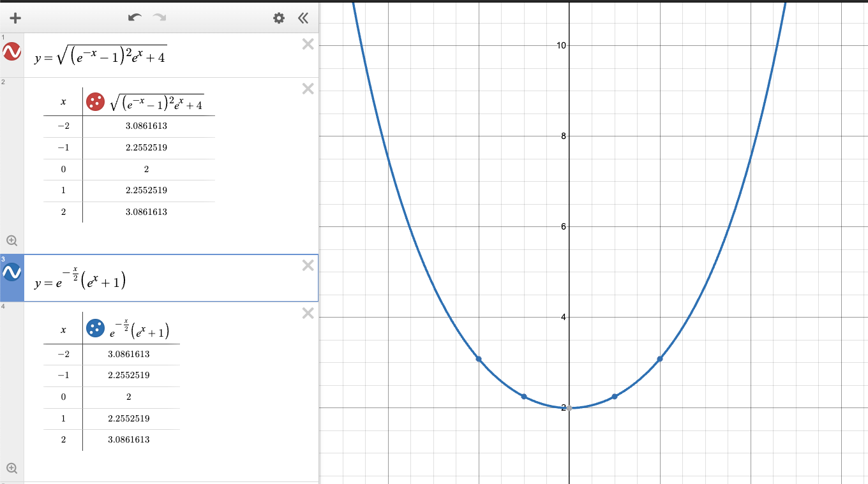Image resolution: width=868 pixels, height=484 pixels.
Task: Select first table's 0 x-value cell
Action: click(63, 169)
